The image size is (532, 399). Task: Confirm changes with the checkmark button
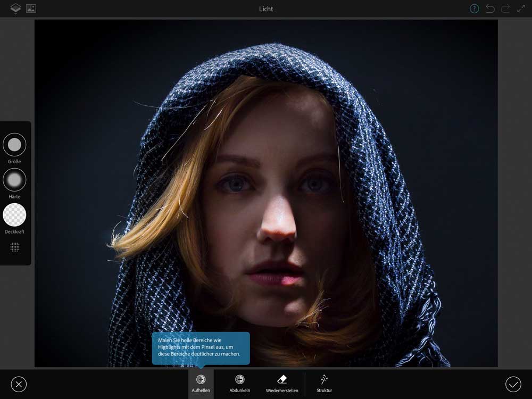513,384
